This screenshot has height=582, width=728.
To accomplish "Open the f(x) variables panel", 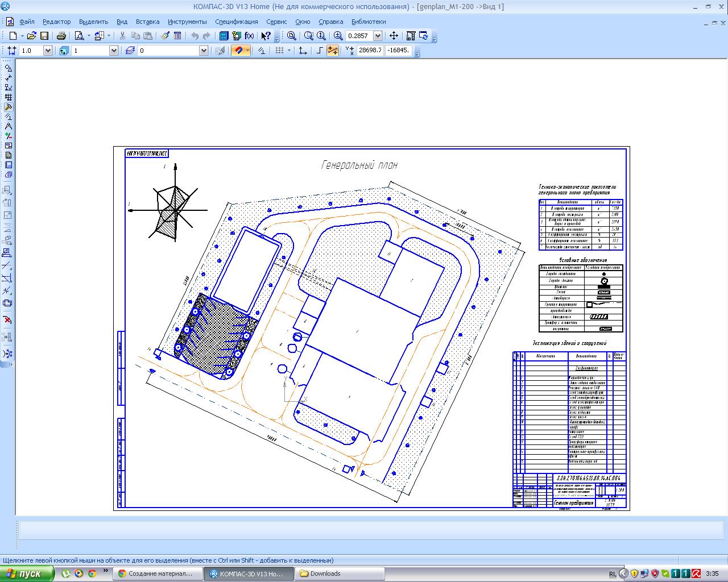I will point(249,36).
